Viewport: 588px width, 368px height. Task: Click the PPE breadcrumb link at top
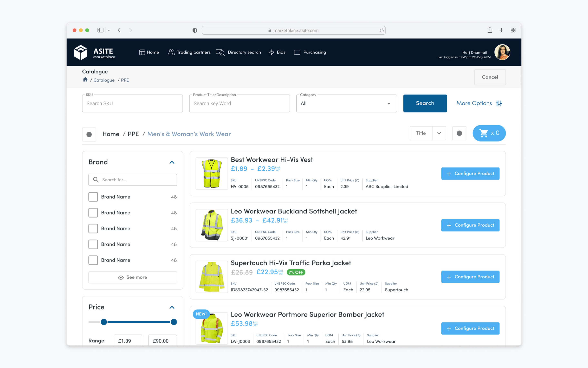coord(125,80)
